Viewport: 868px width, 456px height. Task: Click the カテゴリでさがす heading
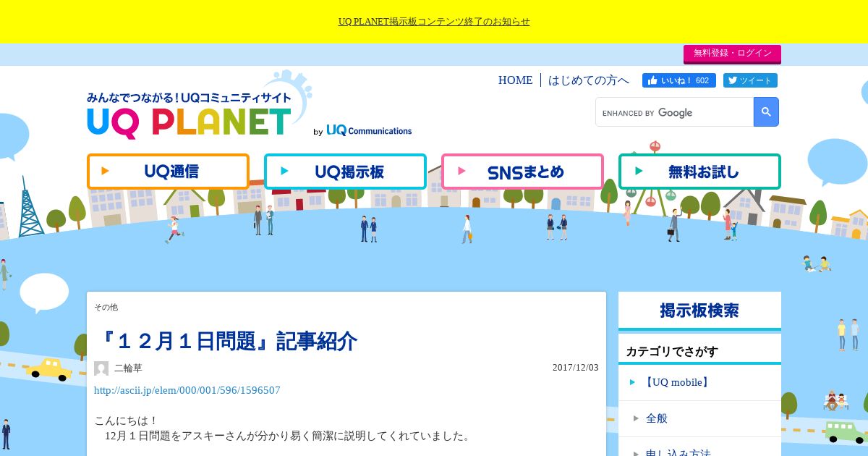click(x=672, y=352)
